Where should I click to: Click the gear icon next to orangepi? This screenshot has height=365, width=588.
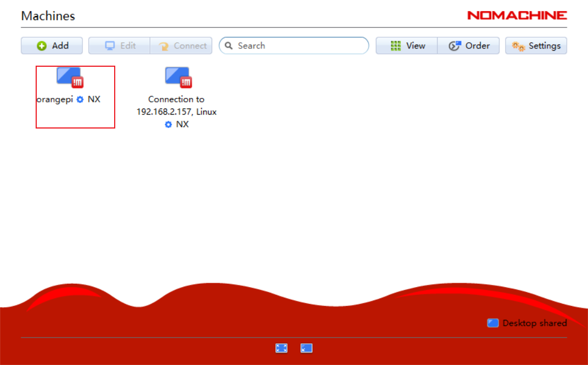[x=80, y=99]
